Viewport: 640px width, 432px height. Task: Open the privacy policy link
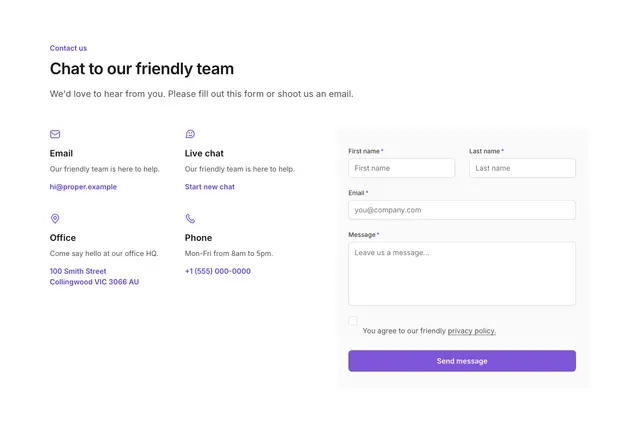pos(472,331)
